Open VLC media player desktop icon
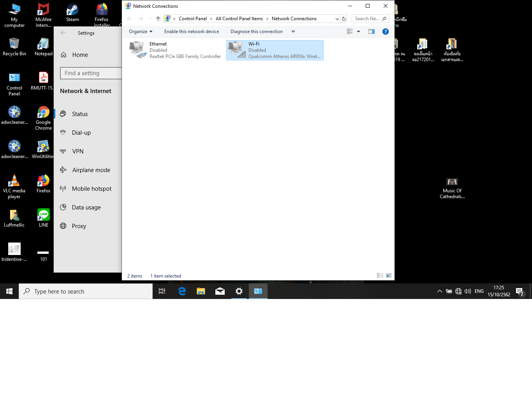Image resolution: width=532 pixels, height=415 pixels. point(14,186)
